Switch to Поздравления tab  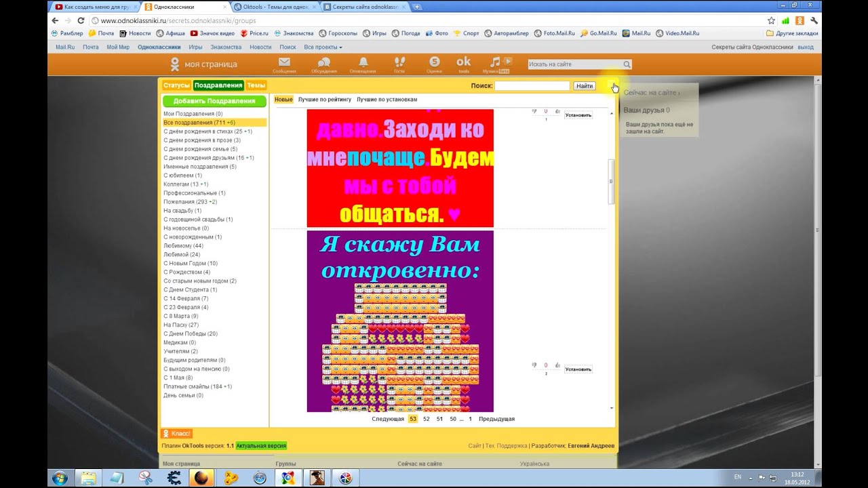[x=218, y=85]
